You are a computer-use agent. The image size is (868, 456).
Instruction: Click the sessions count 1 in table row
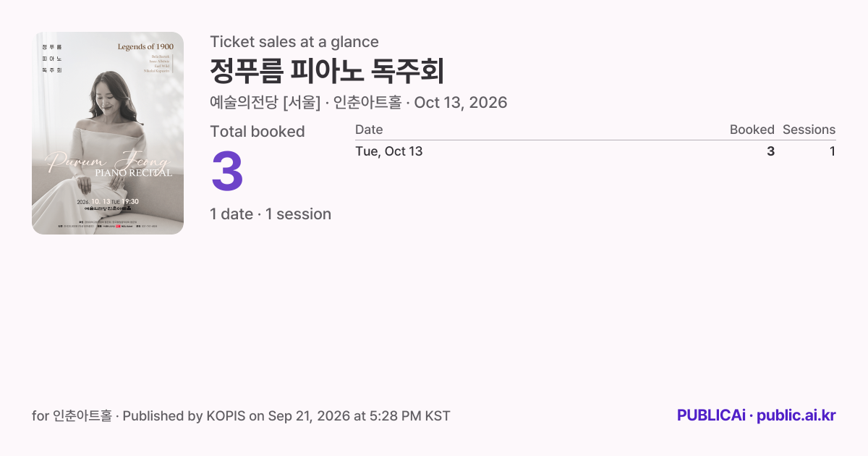tap(833, 151)
